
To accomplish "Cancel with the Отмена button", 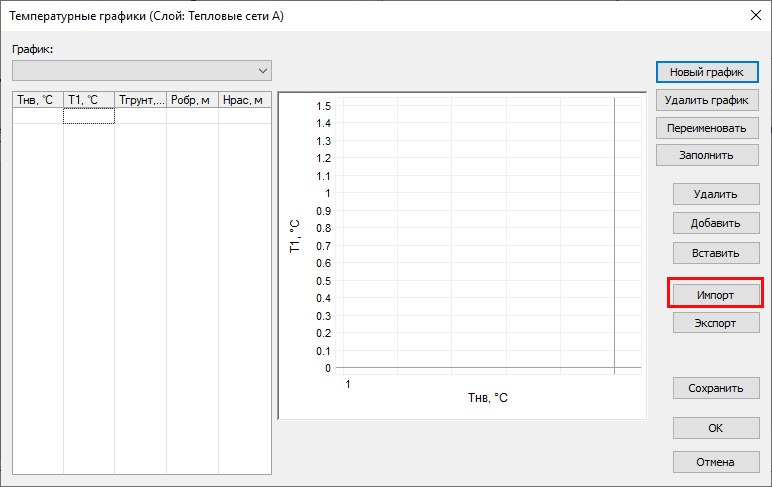I will coord(714,462).
